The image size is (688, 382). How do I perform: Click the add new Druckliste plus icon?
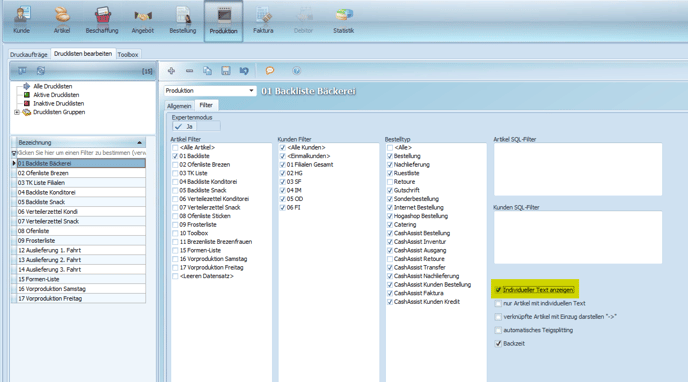coord(171,71)
